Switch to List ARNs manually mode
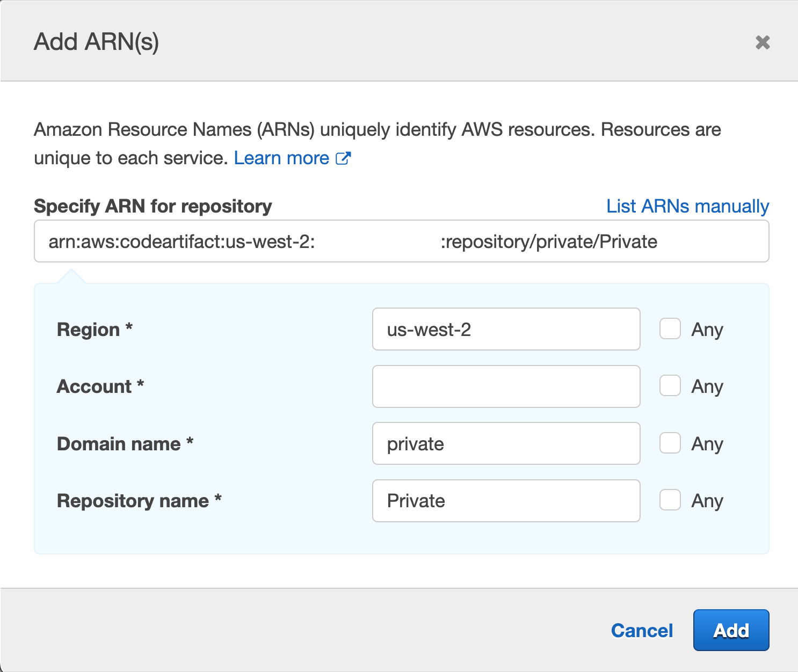This screenshot has height=672, width=798. (687, 206)
